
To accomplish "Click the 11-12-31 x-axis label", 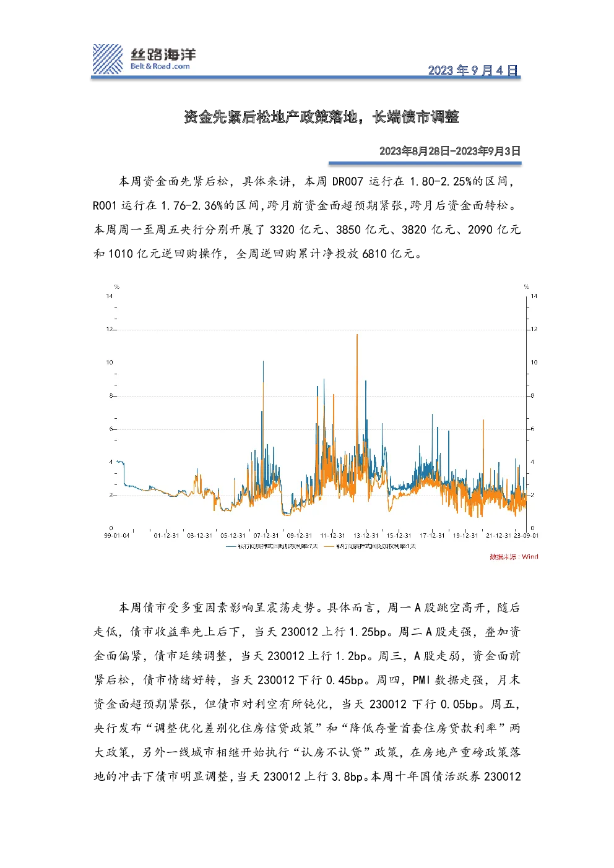I will (332, 535).
